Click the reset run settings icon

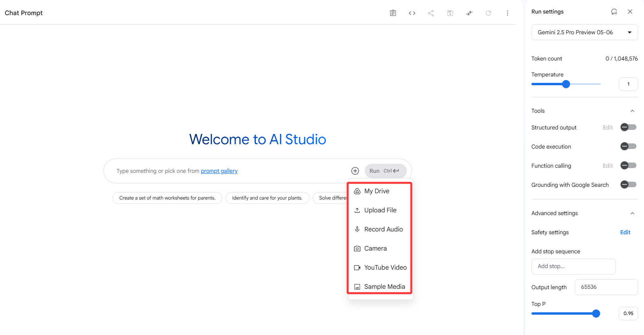click(x=614, y=12)
